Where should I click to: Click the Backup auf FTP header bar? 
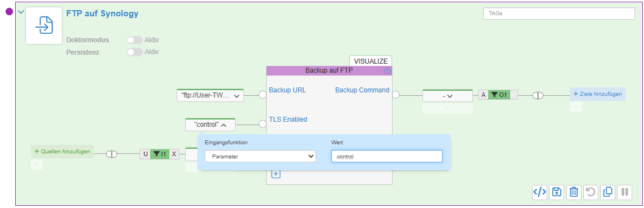[x=330, y=70]
